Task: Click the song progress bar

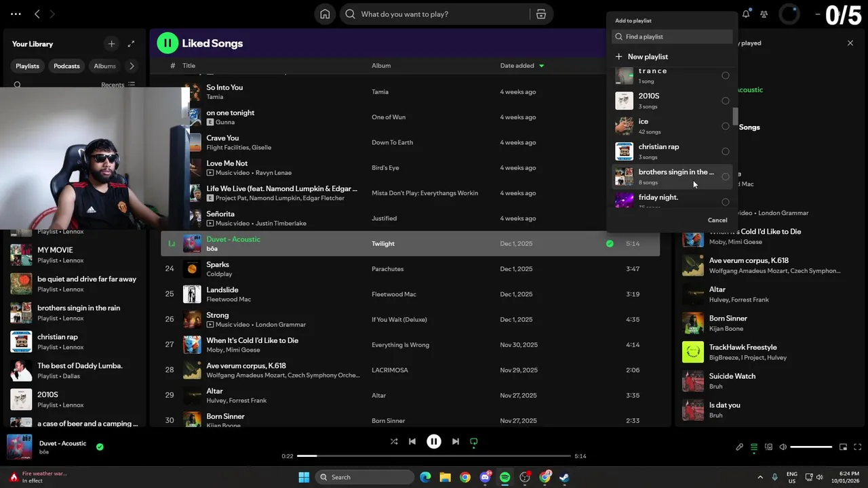Action: coord(434,456)
